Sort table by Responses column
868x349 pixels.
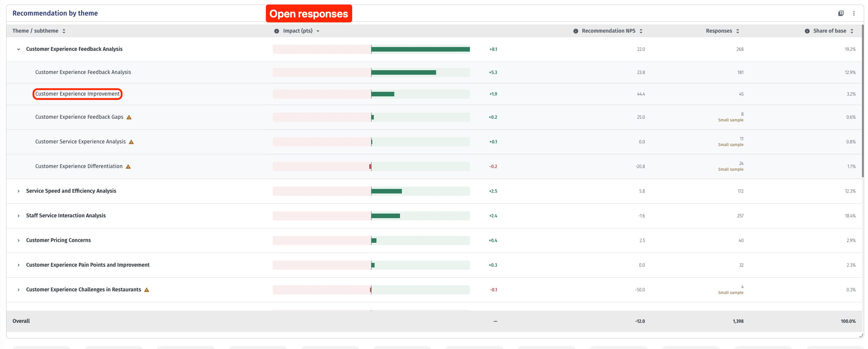(738, 31)
